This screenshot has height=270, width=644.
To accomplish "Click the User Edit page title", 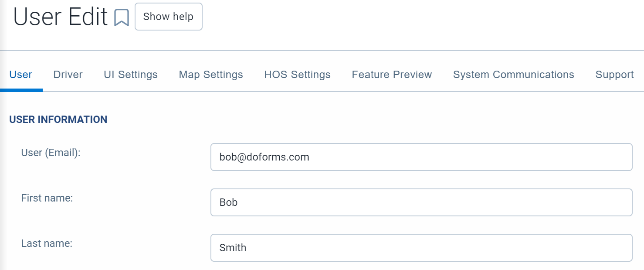I will [x=61, y=17].
